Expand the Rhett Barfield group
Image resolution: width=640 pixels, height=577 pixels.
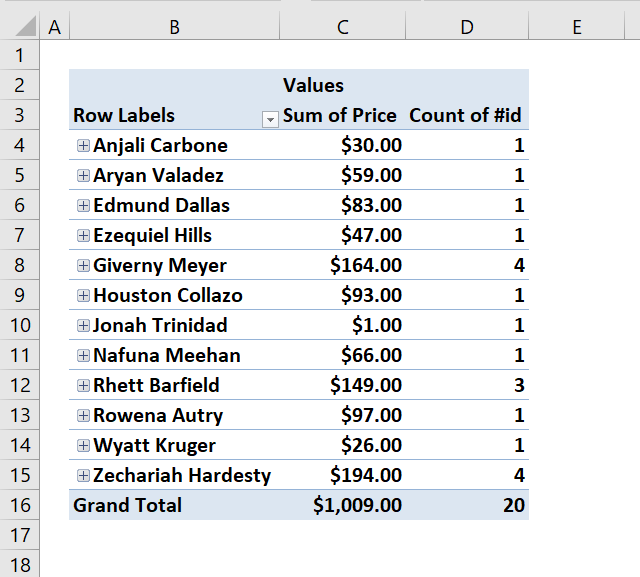(x=83, y=385)
